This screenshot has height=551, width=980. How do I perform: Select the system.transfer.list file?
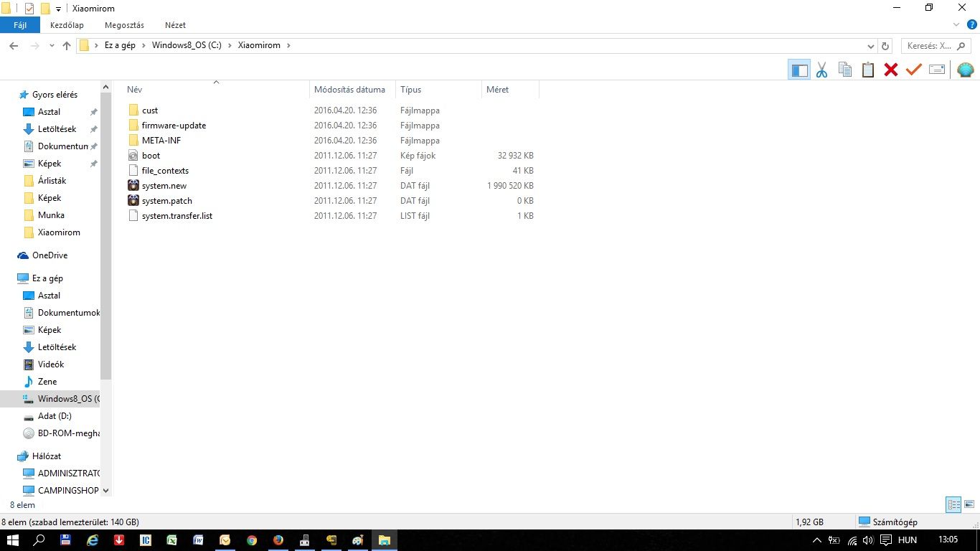177,216
